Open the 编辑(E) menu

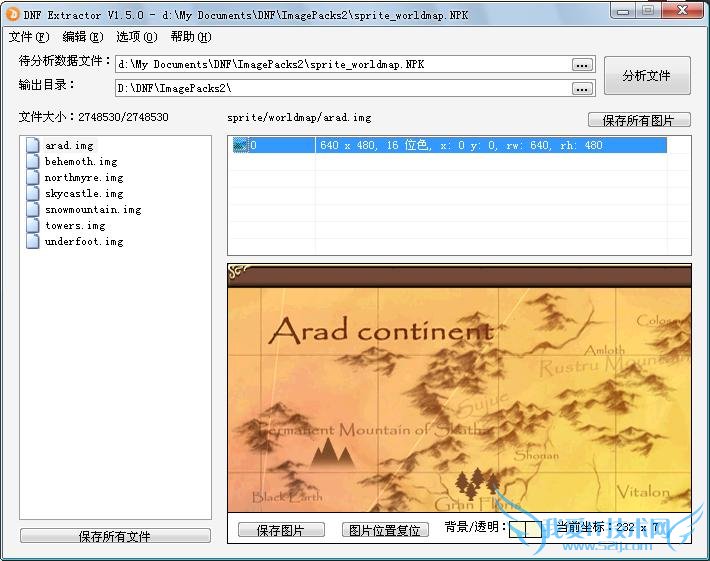tap(83, 37)
